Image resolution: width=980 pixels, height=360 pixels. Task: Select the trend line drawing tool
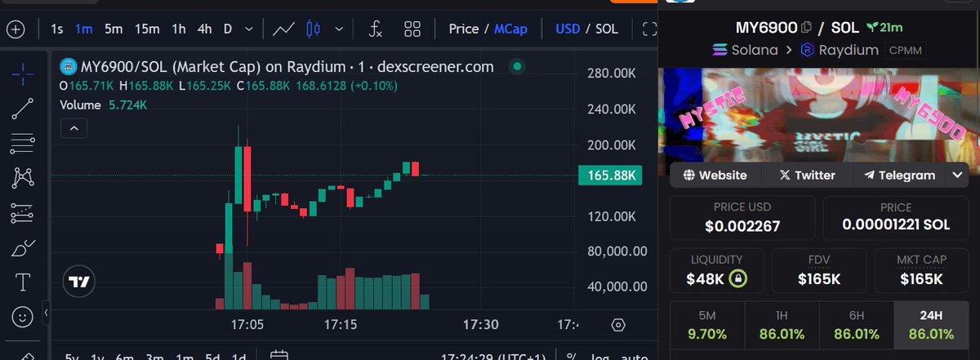(x=22, y=109)
